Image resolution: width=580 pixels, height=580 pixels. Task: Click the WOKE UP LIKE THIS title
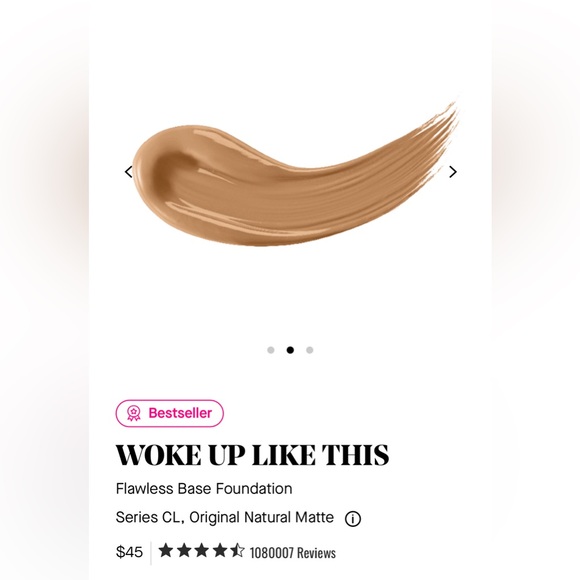point(252,455)
